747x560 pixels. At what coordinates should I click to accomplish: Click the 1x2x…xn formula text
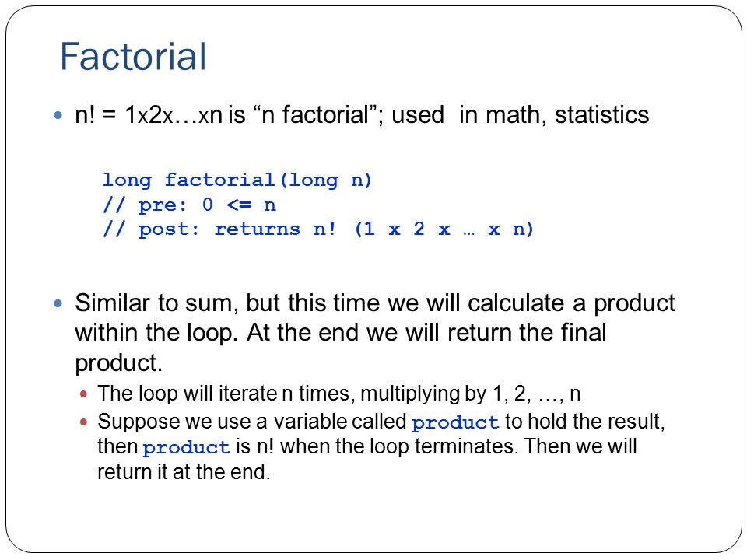point(174,115)
